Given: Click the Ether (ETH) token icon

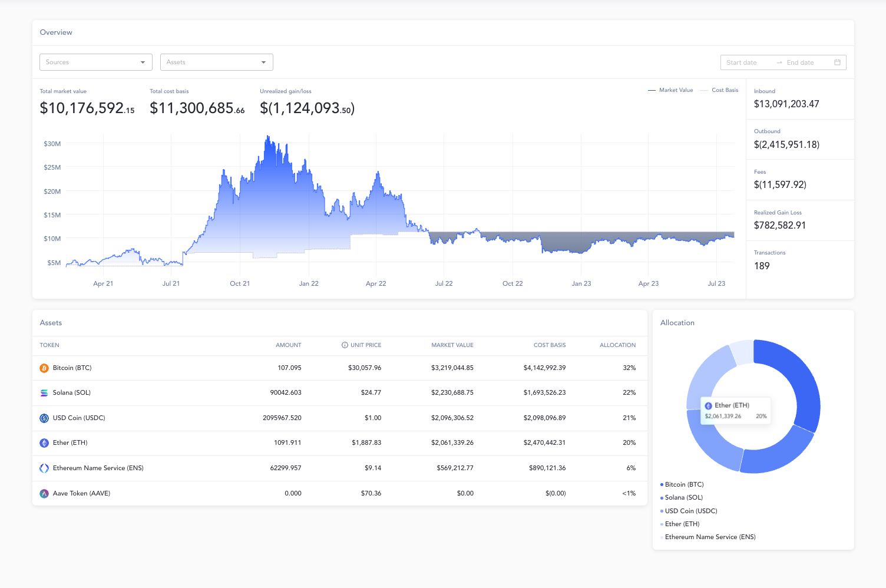Looking at the screenshot, I should [x=44, y=443].
